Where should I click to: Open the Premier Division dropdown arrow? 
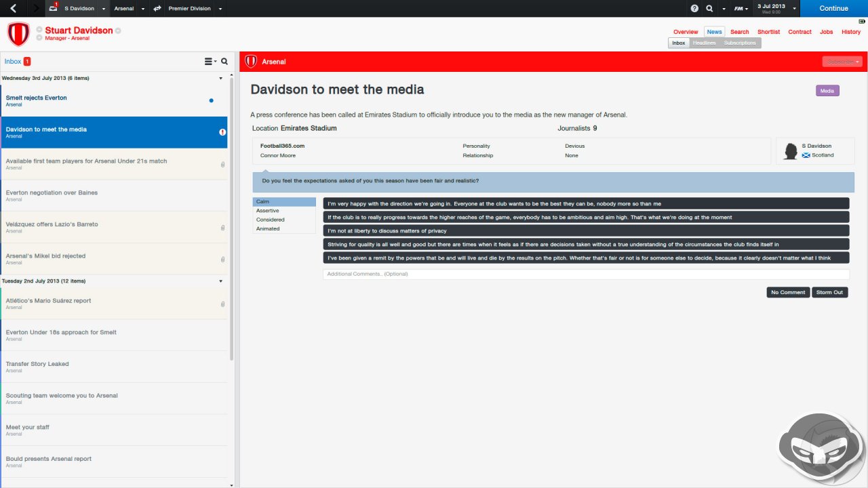coord(220,9)
